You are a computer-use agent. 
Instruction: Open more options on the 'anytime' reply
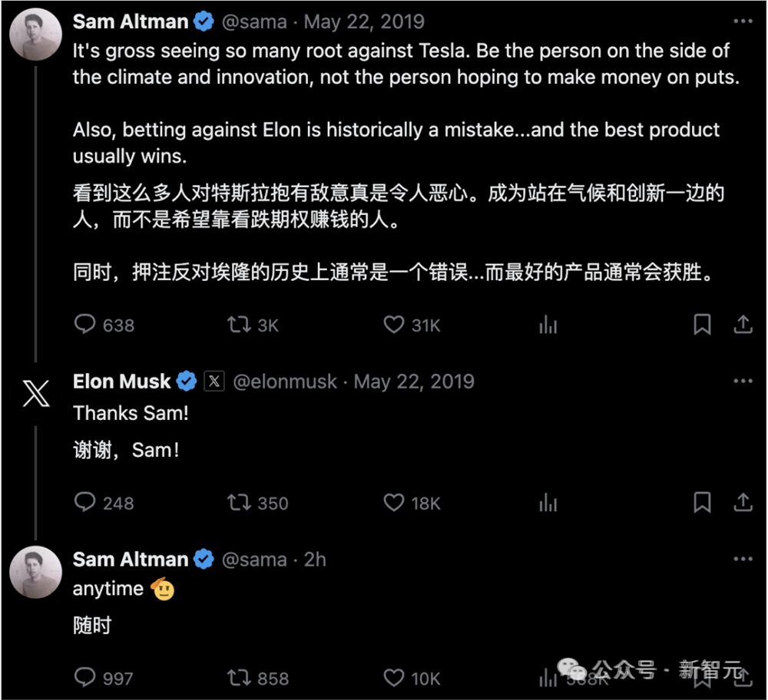click(743, 559)
